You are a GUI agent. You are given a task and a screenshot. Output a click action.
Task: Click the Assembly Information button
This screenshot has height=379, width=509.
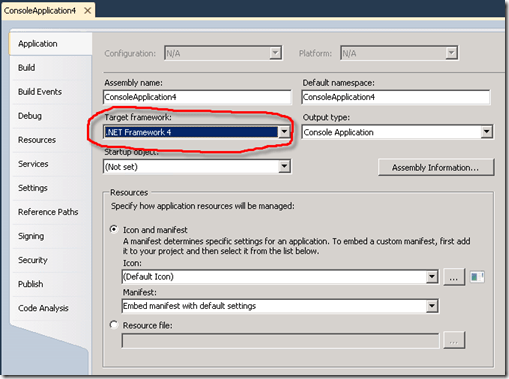coord(436,167)
